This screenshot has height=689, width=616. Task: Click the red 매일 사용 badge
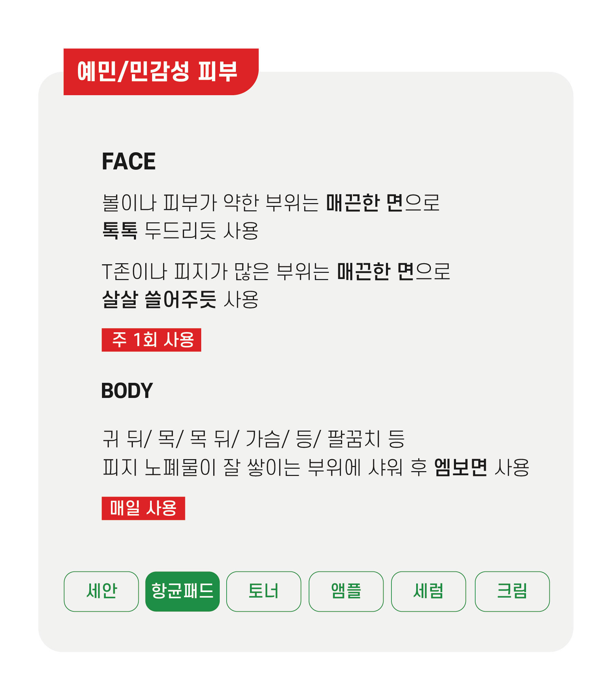[143, 508]
